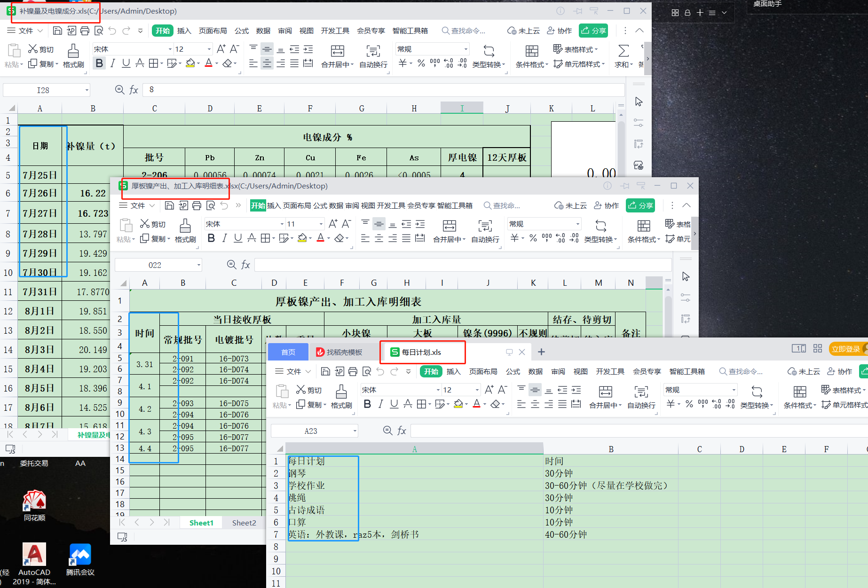Toggle bold formatting in 每日计划.xls window
868x588 pixels.
[x=367, y=404]
